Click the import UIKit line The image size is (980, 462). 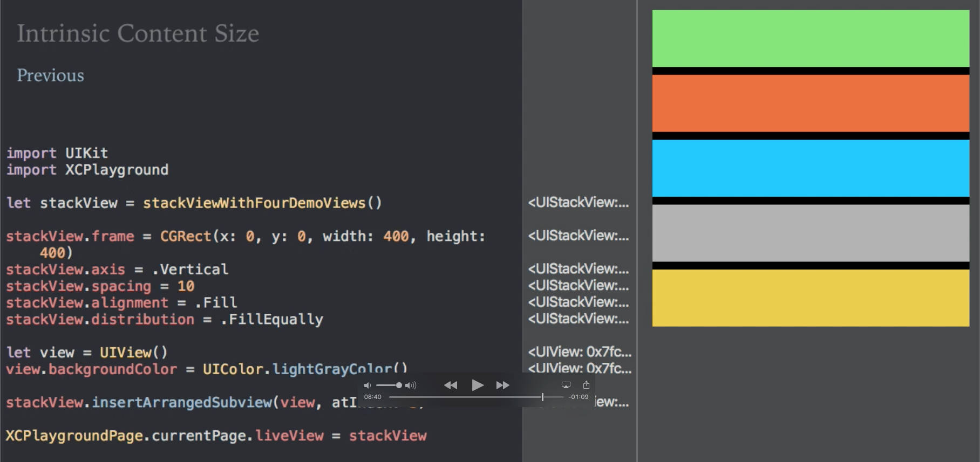point(57,153)
